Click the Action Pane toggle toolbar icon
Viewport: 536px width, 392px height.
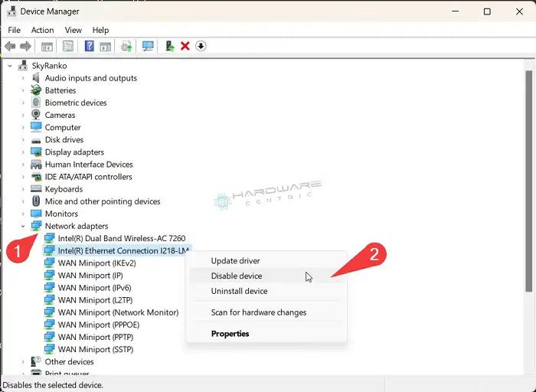coord(106,46)
